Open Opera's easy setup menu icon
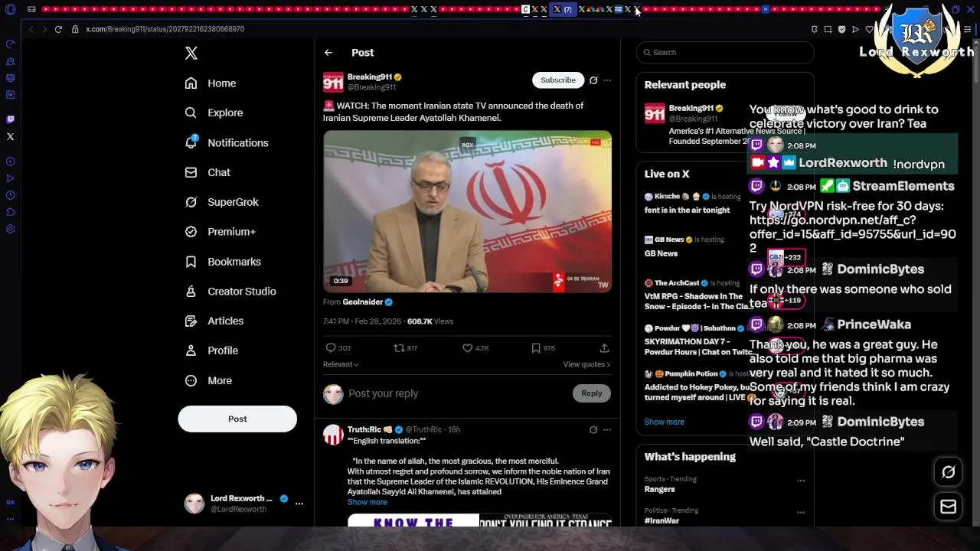Viewport: 980px width, 551px height. click(x=968, y=29)
